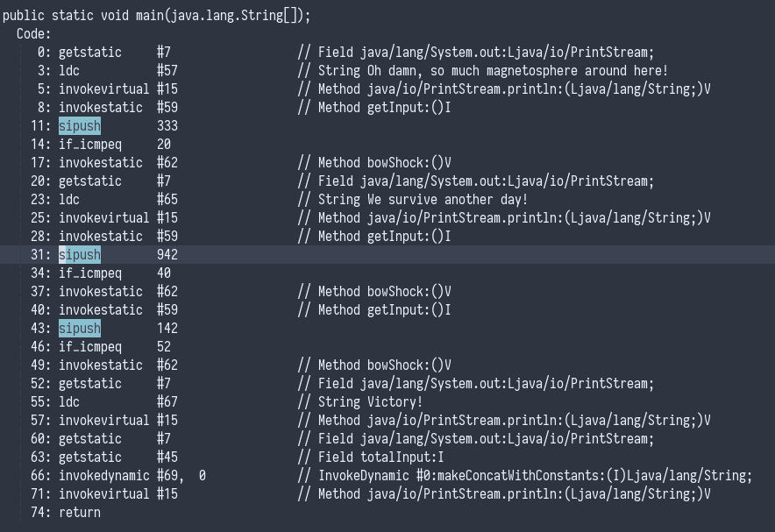The height and width of the screenshot is (532, 775).
Task: Click the main method signature line
Action: pos(156,15)
